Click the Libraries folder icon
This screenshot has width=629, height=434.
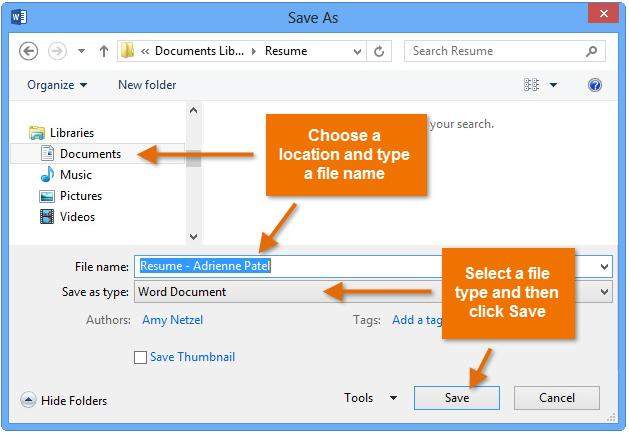point(37,133)
